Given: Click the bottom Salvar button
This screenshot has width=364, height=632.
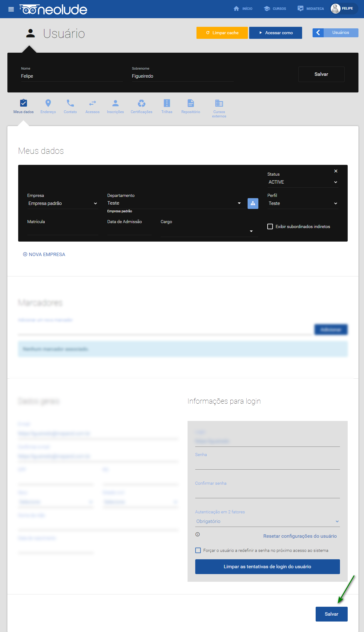Looking at the screenshot, I should pos(331,614).
